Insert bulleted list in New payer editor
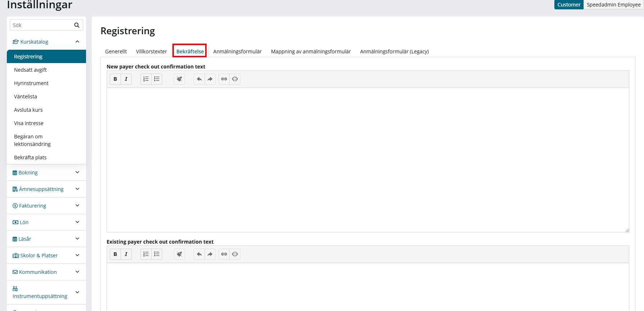 [x=157, y=79]
